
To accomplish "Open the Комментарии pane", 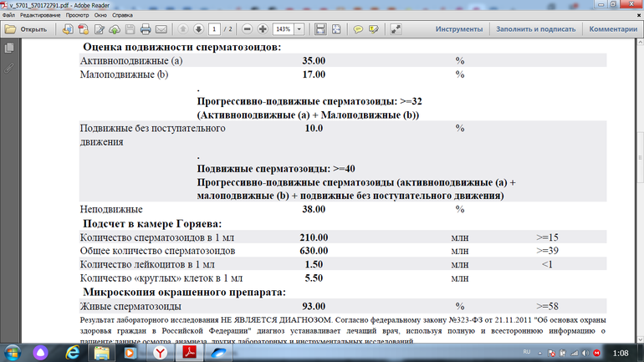I will (x=613, y=29).
